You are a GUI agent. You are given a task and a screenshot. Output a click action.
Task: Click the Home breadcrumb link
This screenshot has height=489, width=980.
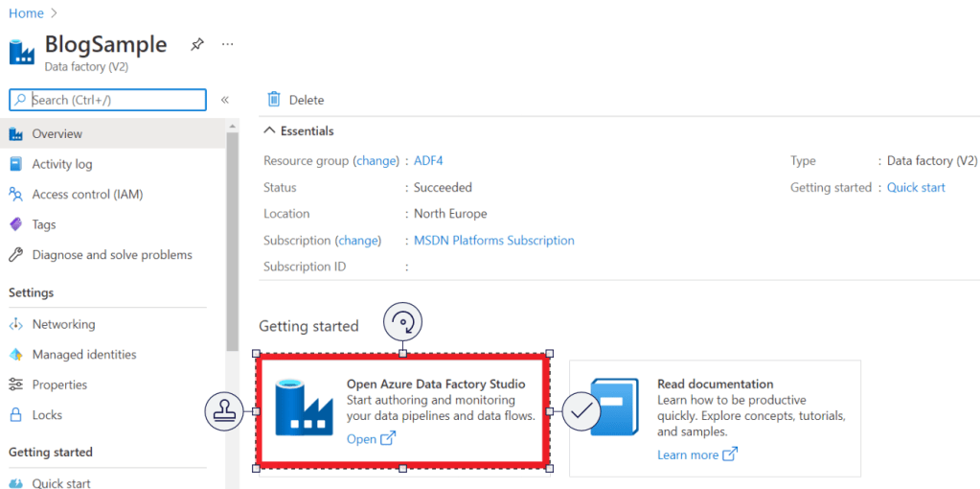pos(26,13)
